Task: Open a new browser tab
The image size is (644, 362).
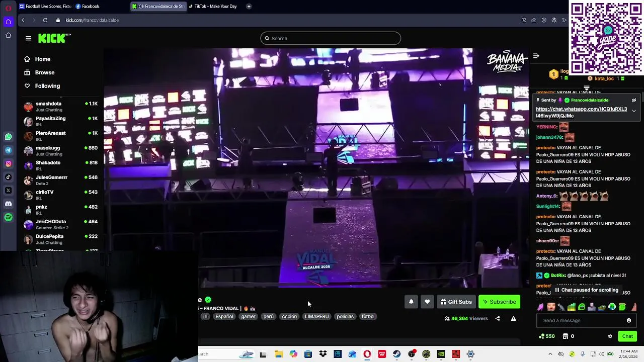Action: pyautogui.click(x=249, y=7)
